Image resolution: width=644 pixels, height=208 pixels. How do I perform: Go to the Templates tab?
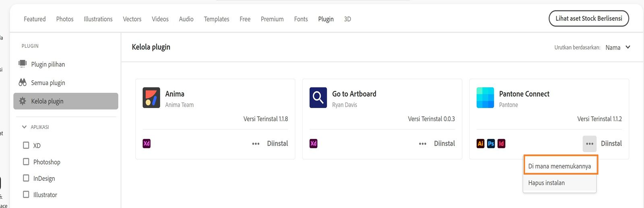217,19
